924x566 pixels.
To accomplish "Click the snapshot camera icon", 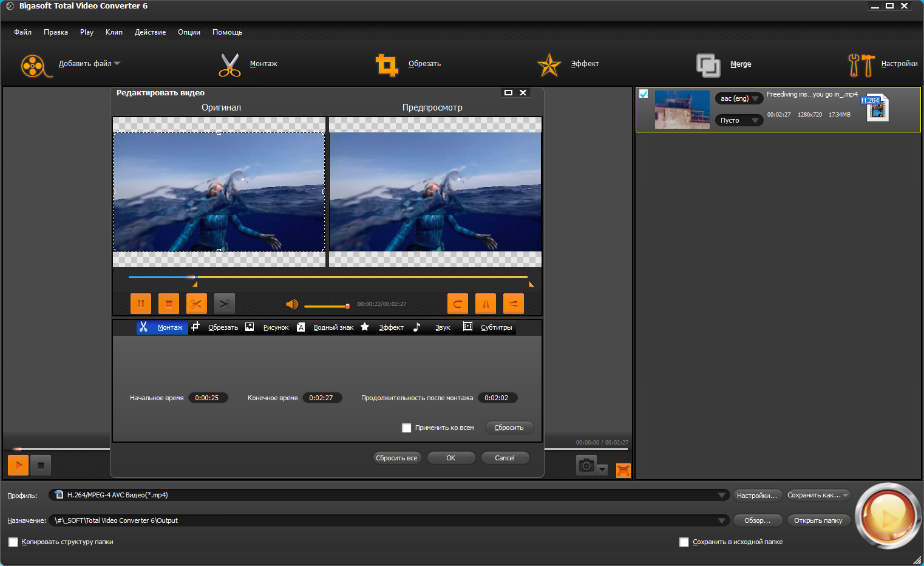I will point(586,466).
